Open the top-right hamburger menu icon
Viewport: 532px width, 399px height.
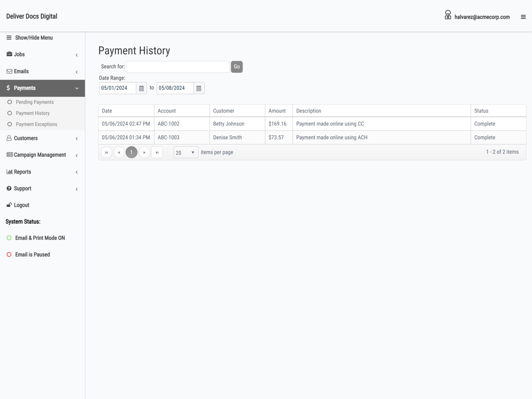coord(523,17)
